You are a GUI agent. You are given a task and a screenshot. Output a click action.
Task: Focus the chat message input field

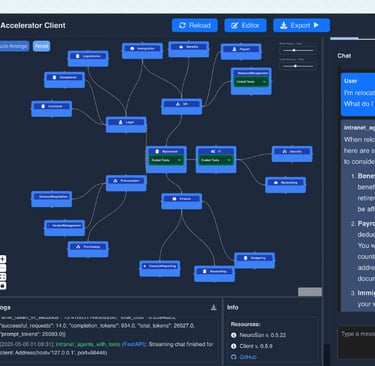click(356, 342)
